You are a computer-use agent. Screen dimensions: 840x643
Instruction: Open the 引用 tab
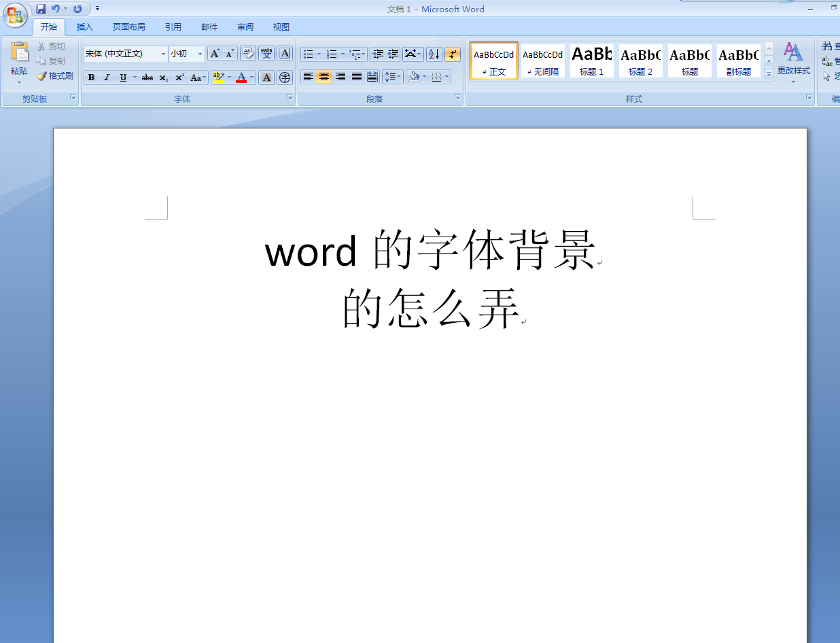(x=173, y=27)
